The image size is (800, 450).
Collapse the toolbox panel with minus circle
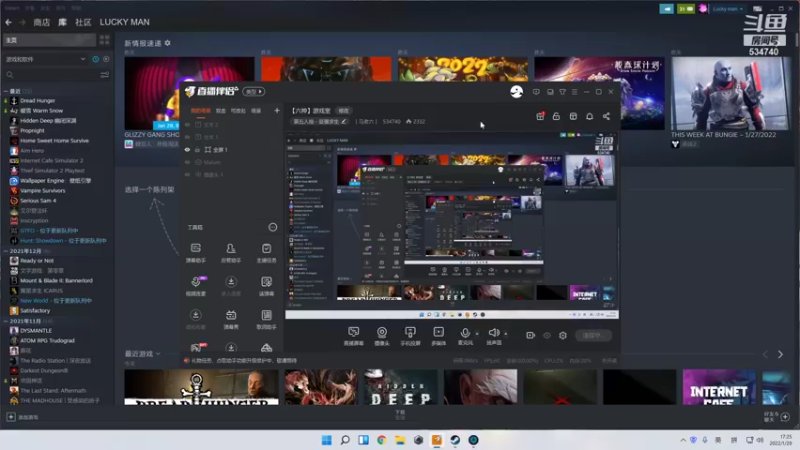273,227
